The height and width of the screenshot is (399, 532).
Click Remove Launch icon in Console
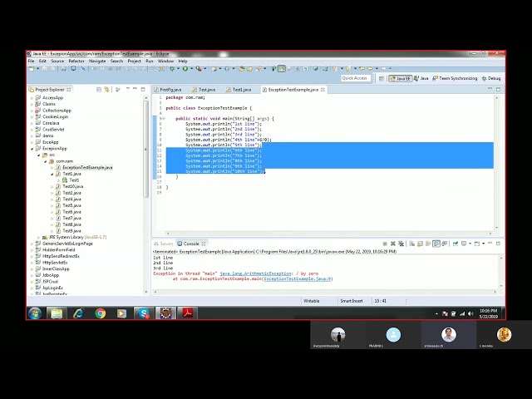click(393, 244)
